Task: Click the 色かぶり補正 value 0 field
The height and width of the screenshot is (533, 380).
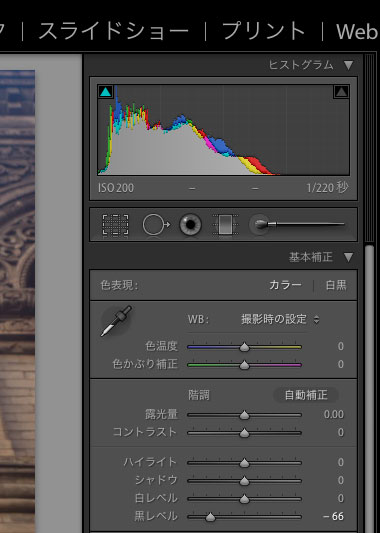Action: [x=341, y=364]
